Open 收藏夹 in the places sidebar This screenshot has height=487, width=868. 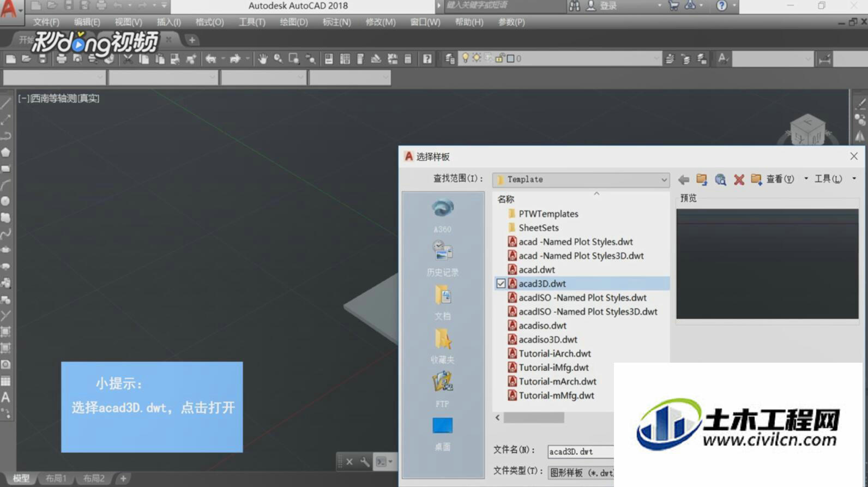pos(442,346)
